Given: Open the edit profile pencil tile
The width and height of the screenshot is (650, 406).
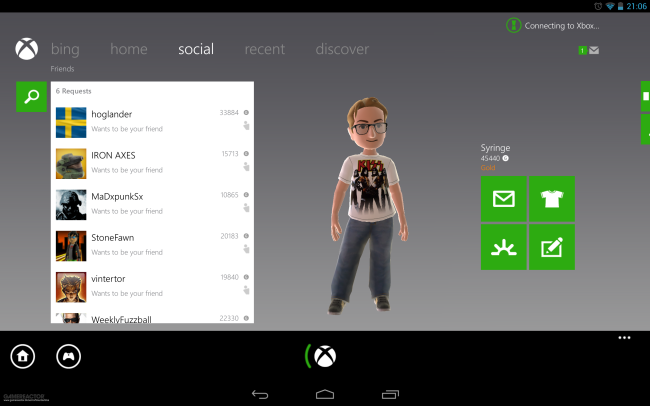Looking at the screenshot, I should [x=552, y=247].
